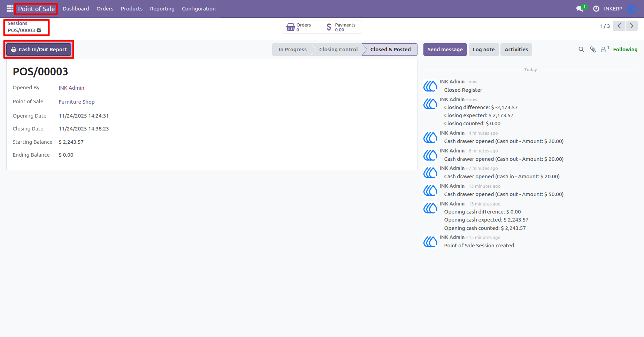Click the INKERP user avatar logo
Screen dimensions: 644x337
632,9
